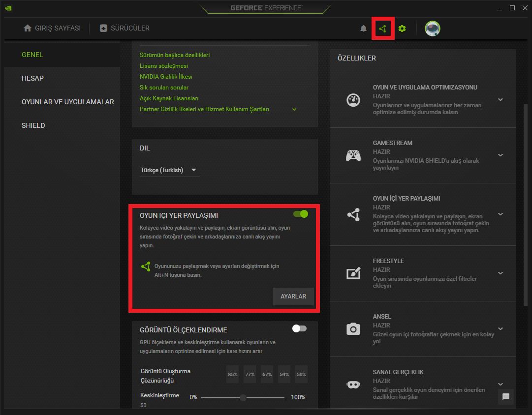Select 59% render resolution

click(284, 374)
